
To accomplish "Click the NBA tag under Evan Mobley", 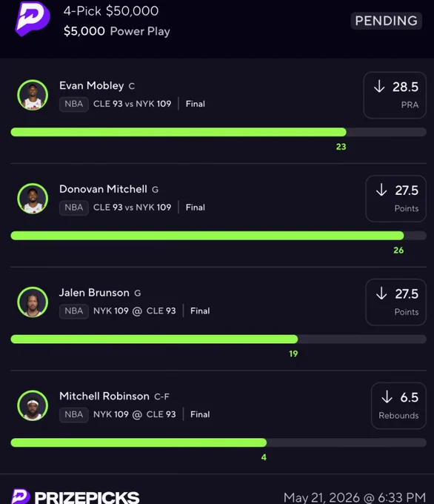I will click(74, 105).
